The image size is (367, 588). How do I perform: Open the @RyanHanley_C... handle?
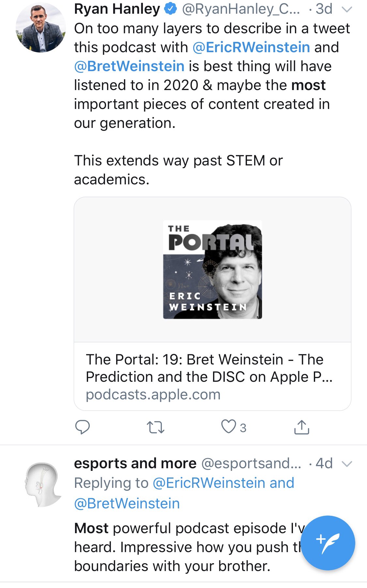coord(241,9)
